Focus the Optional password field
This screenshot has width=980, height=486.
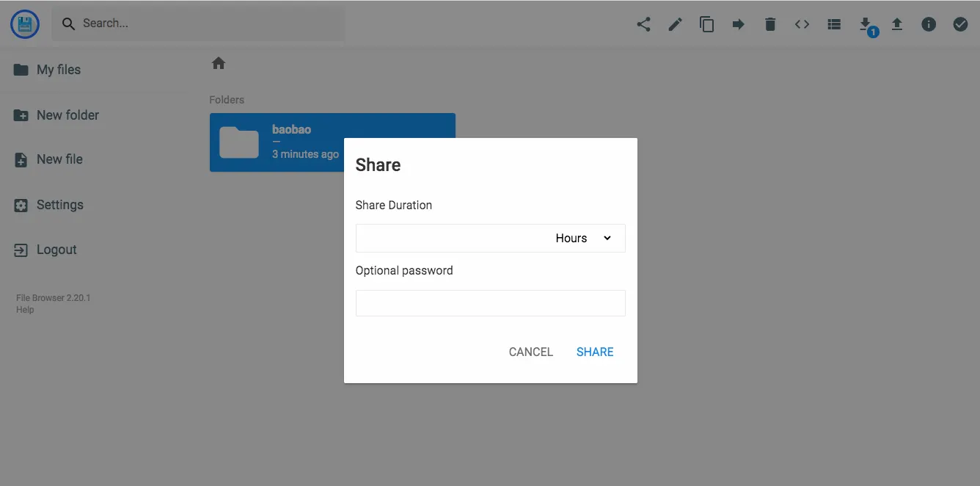tap(490, 303)
